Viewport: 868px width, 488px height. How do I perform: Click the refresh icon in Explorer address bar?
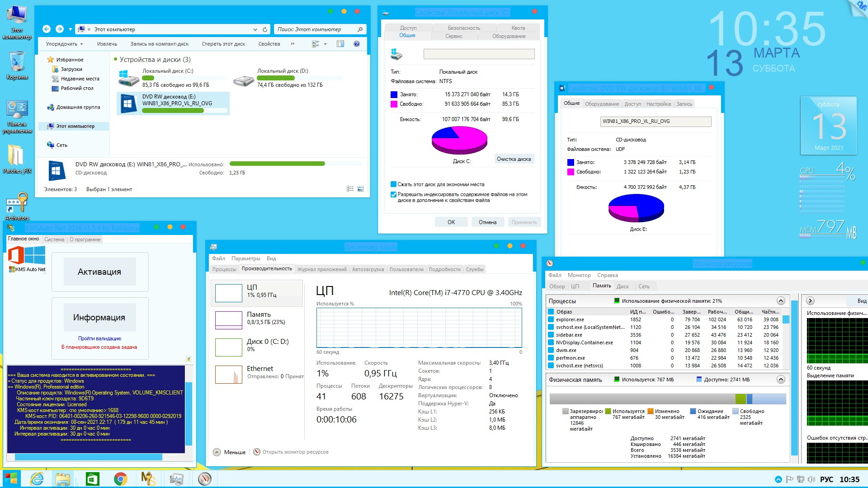[265, 29]
